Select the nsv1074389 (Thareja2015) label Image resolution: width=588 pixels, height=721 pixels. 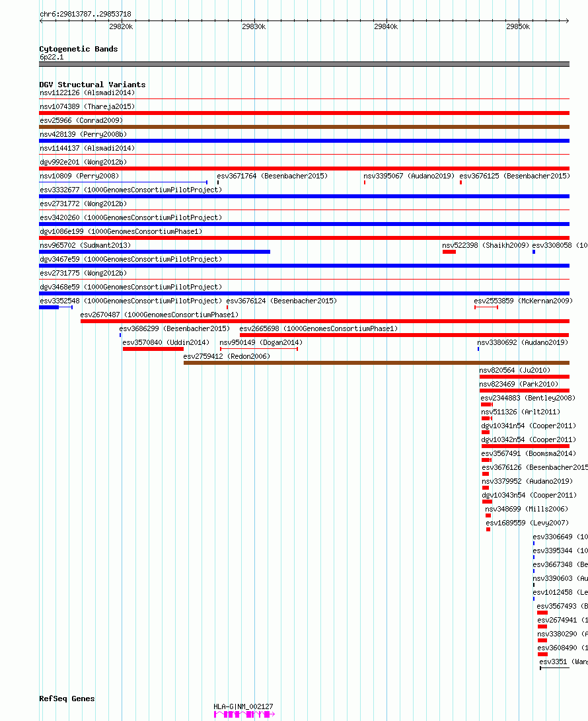point(87,106)
